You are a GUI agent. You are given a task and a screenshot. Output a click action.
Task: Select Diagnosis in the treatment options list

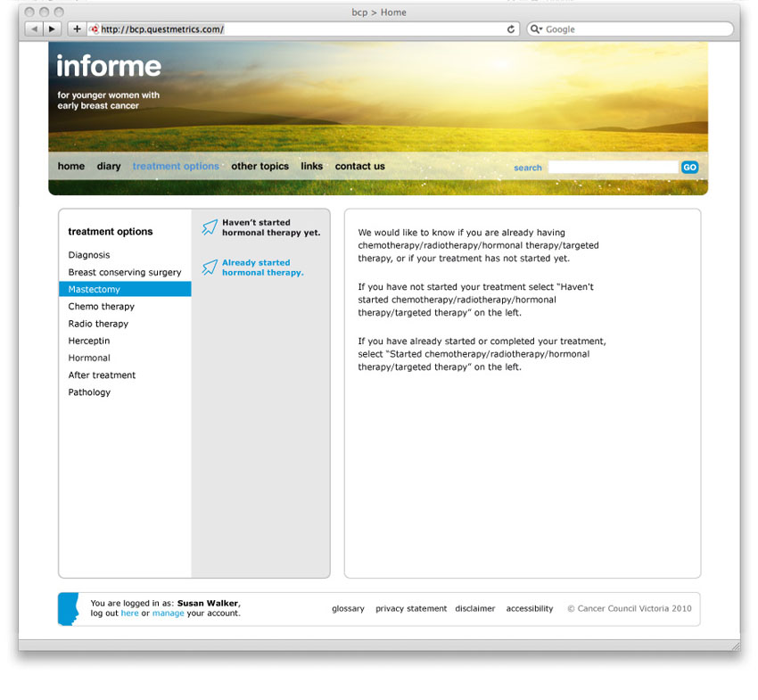click(89, 255)
